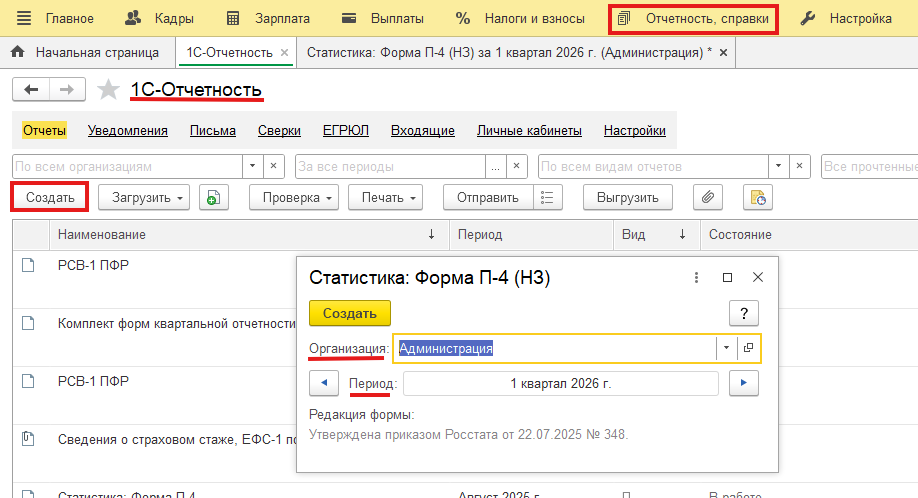Click the document with clock icon
The image size is (918, 498).
coord(758,197)
